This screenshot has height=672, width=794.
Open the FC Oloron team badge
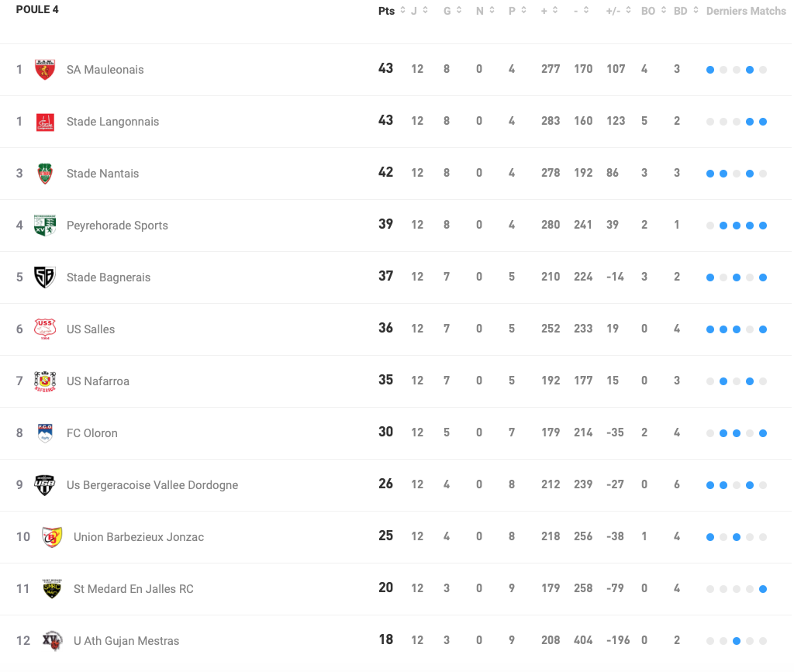pos(45,432)
